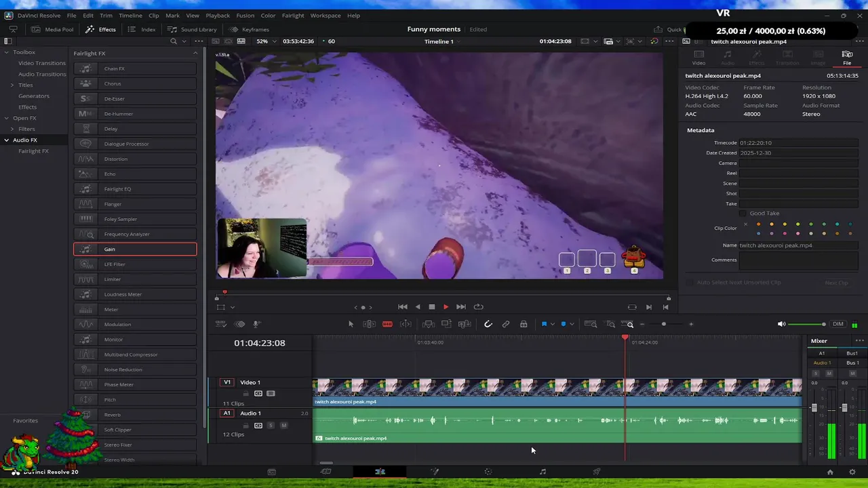Image resolution: width=868 pixels, height=488 pixels.
Task: Open the Timeline menu
Action: coord(130,15)
